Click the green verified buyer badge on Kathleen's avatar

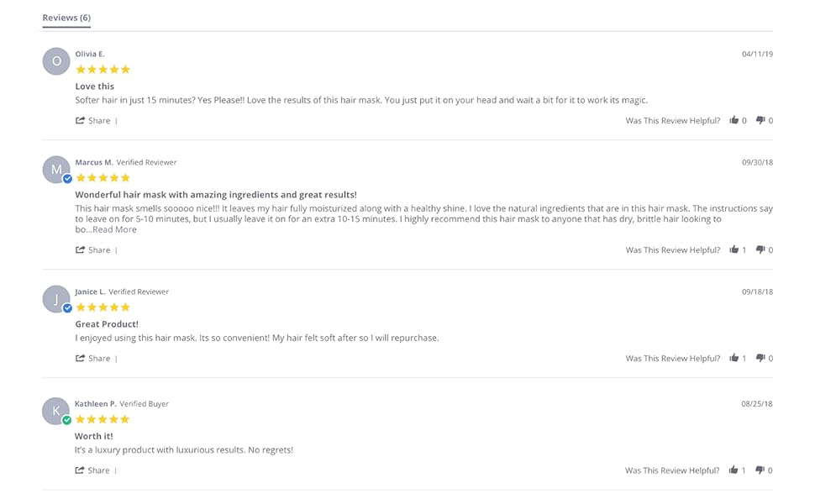[x=68, y=420]
